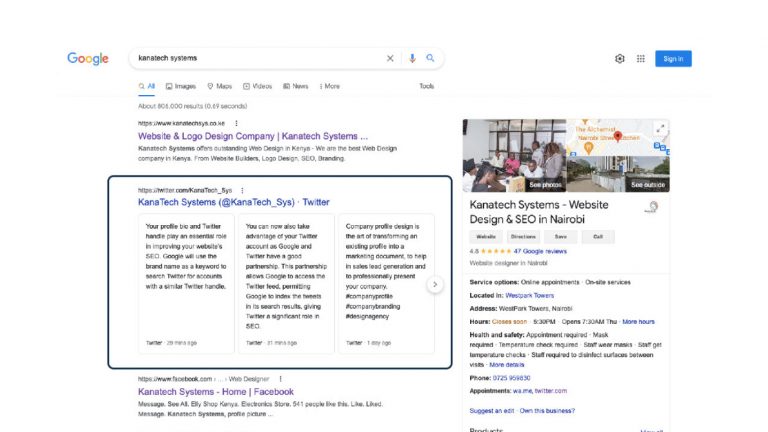The image size is (768, 432).
Task: Open the tweet card about company profile design
Action: pos(386,284)
